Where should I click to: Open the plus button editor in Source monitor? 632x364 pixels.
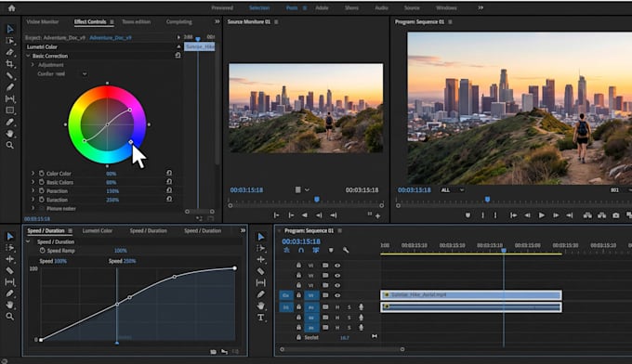pos(377,216)
